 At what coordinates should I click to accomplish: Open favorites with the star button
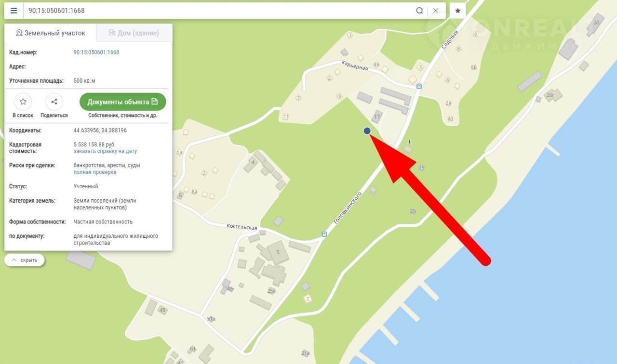[x=457, y=11]
